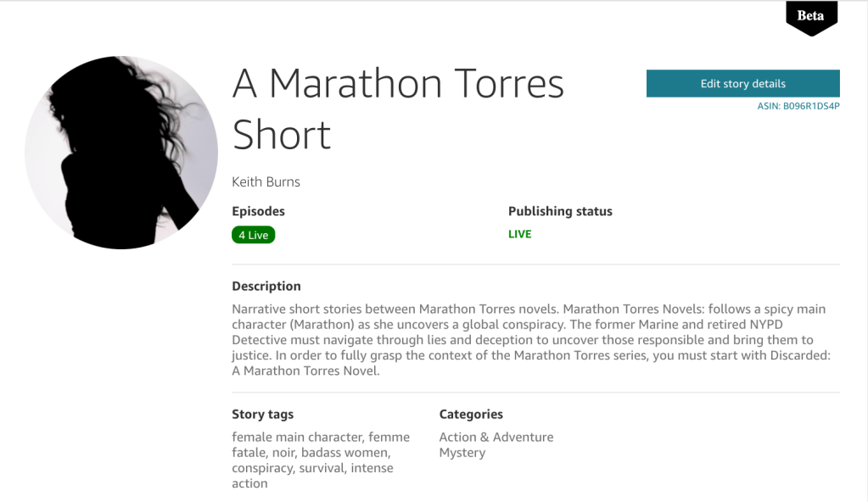
Task: Select the Mystery category
Action: pos(462,453)
